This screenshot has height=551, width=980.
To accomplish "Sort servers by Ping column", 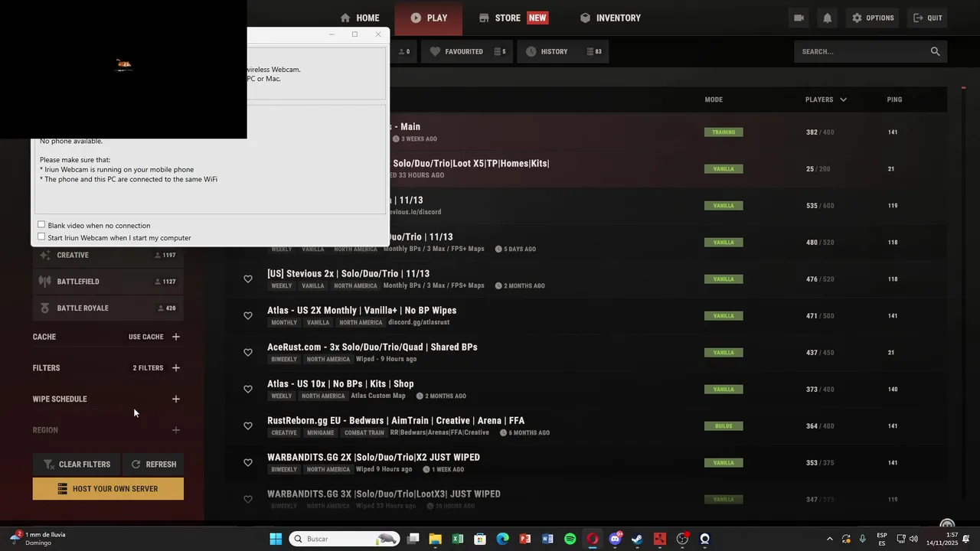I will (894, 99).
